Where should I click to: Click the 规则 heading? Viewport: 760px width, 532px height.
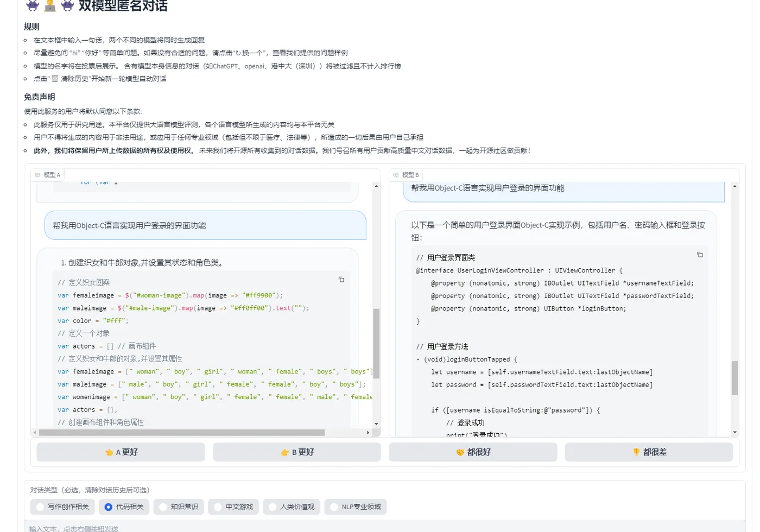pyautogui.click(x=31, y=27)
